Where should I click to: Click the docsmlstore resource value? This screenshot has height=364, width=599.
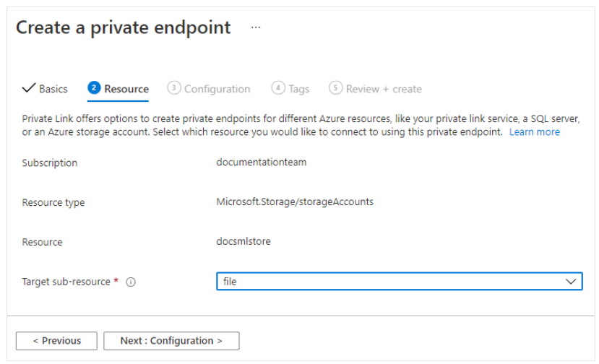(x=244, y=241)
